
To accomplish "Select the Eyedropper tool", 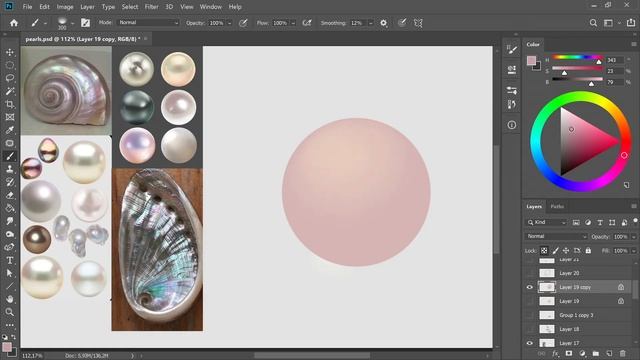I will (x=10, y=130).
